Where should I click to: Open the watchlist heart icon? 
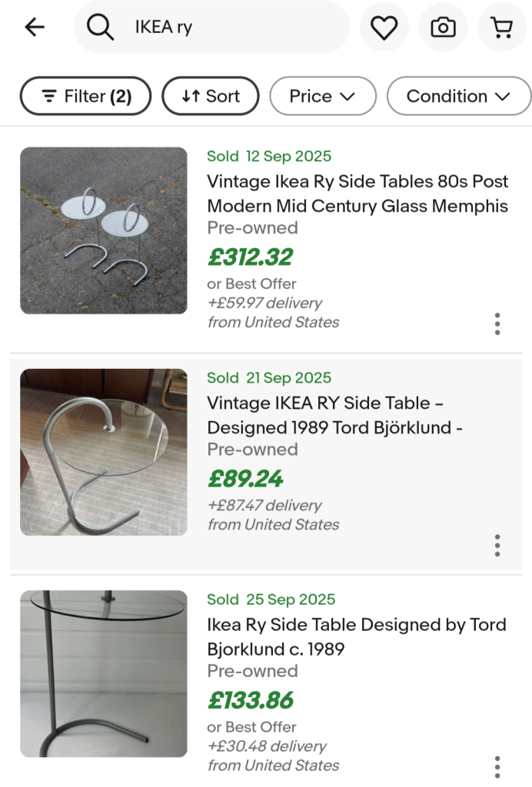coord(384,28)
